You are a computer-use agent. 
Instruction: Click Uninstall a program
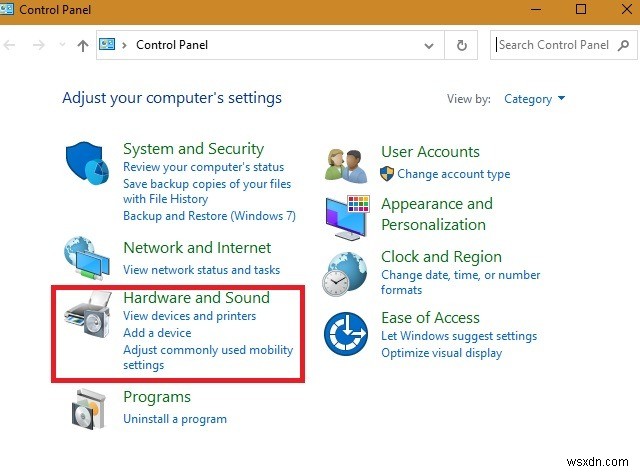pyautogui.click(x=175, y=419)
